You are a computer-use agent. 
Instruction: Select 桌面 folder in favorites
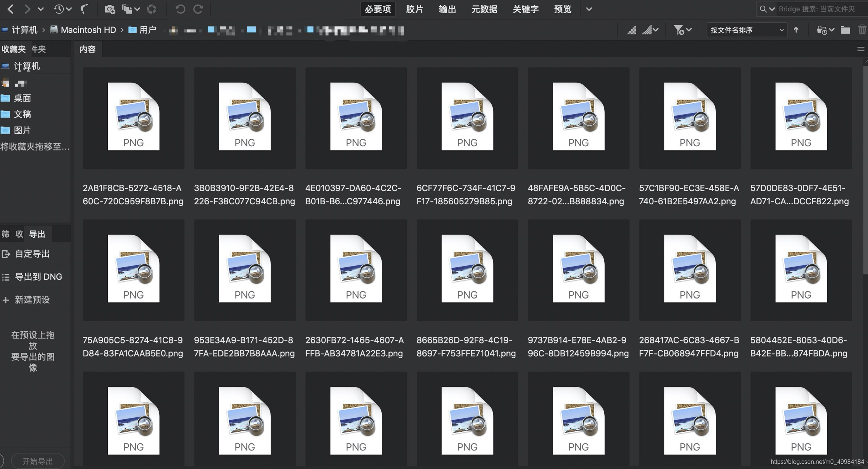22,98
